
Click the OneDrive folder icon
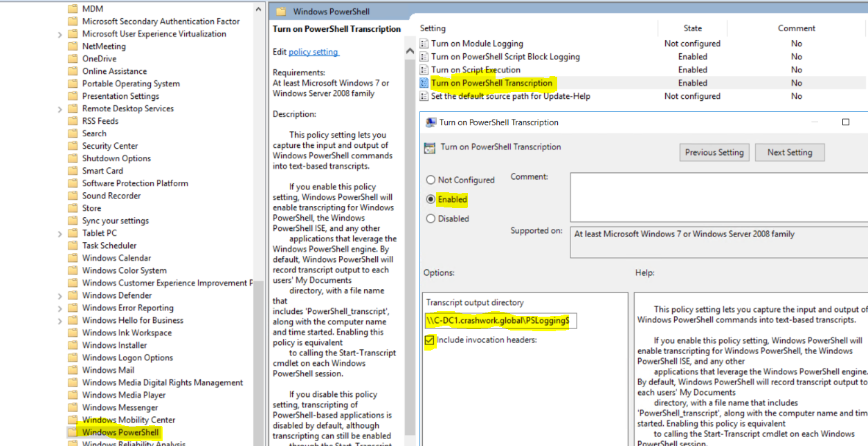tap(73, 59)
